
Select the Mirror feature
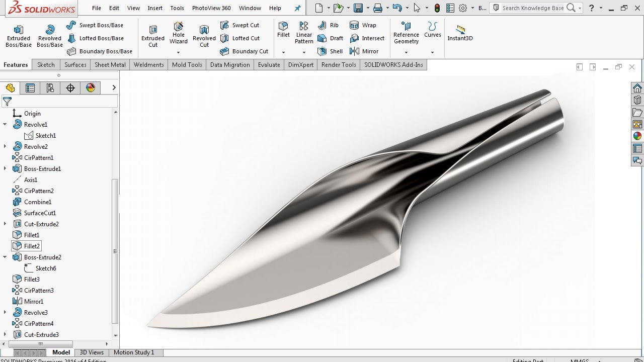point(364,51)
